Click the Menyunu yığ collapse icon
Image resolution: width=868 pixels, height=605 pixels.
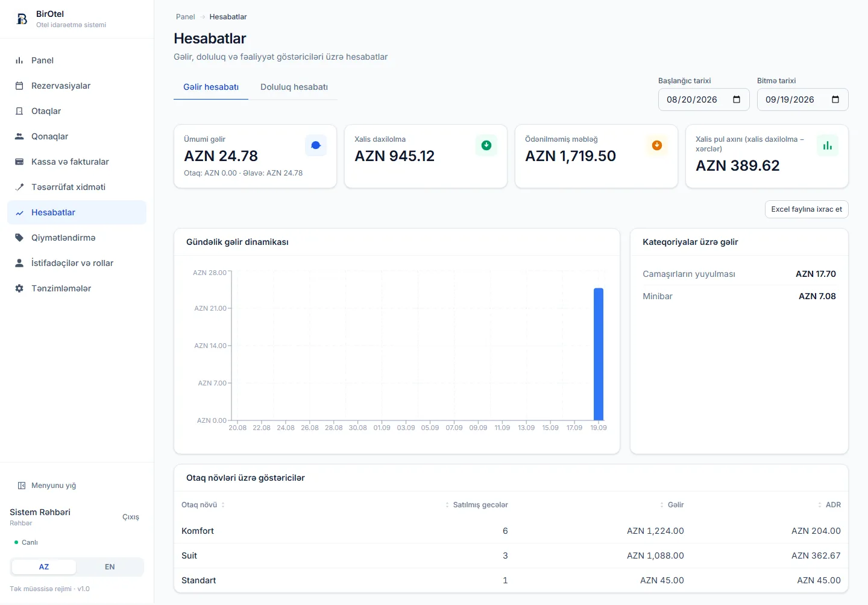coord(22,486)
